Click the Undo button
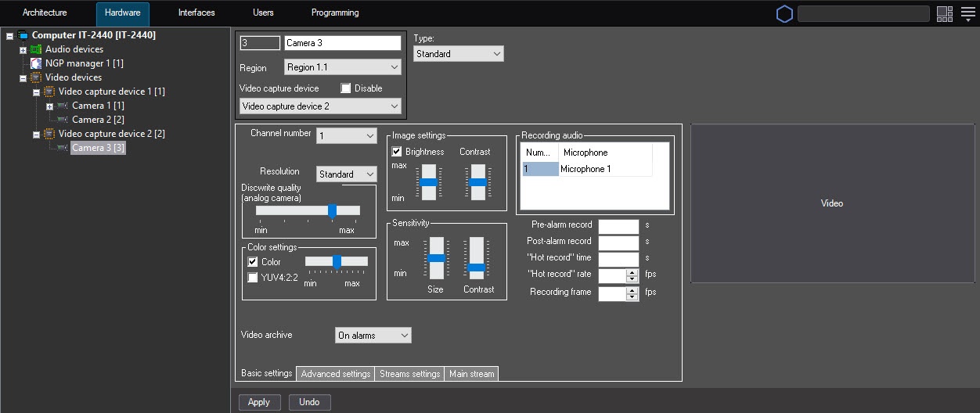980x413 pixels. click(x=309, y=402)
